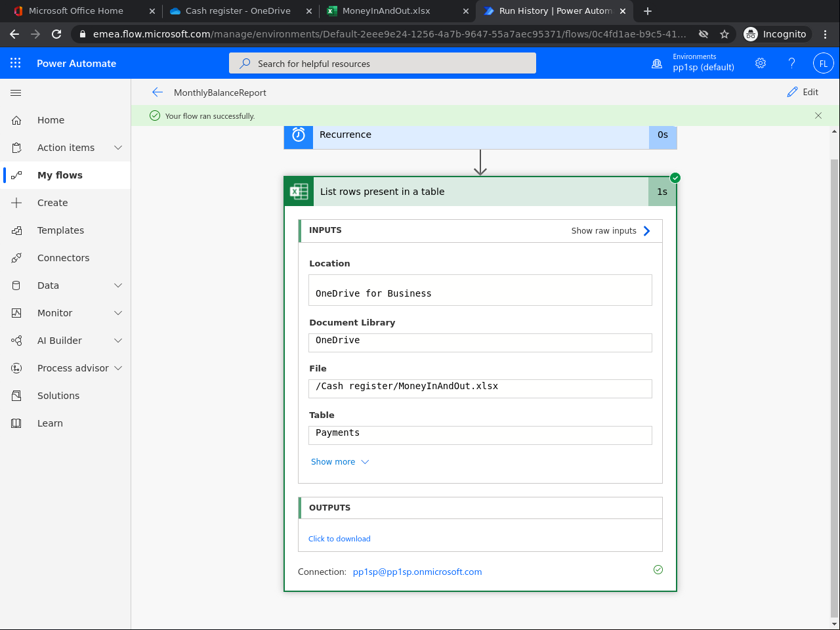Click the Excel icon on List rows step
840x630 pixels.
[x=299, y=192]
